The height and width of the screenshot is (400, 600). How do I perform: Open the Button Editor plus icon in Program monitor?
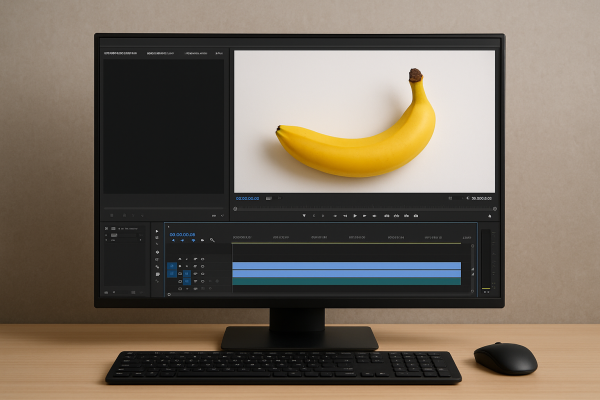click(490, 216)
